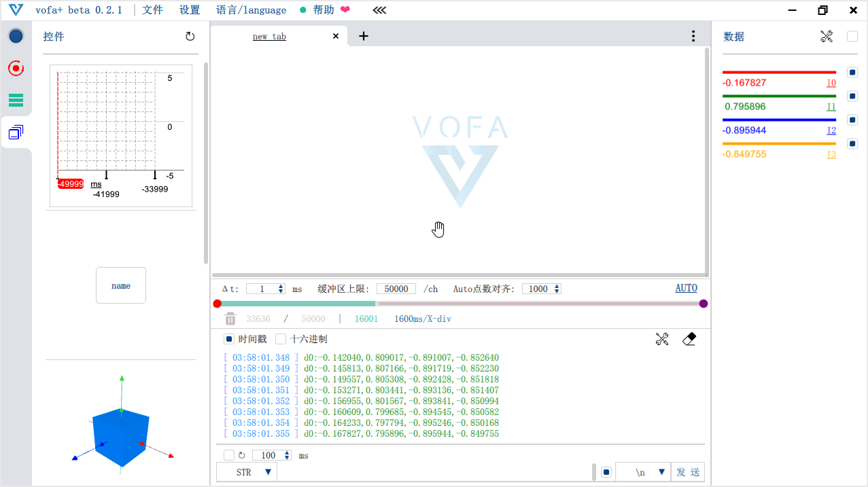Collapse panels with the triple-chevron icon

379,10
